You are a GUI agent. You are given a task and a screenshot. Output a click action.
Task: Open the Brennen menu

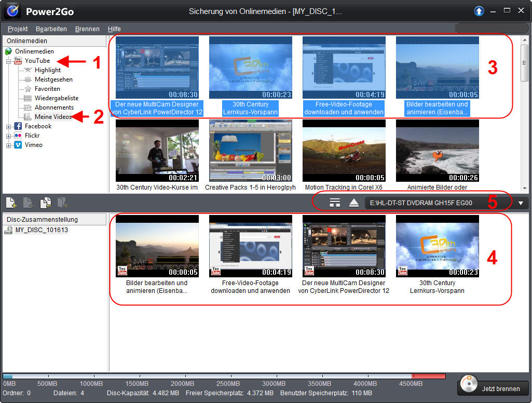[x=87, y=29]
